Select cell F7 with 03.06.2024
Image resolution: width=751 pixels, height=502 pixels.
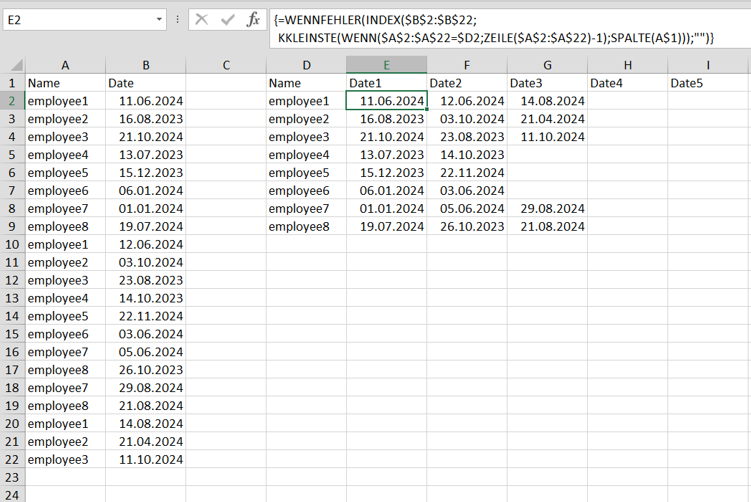467,191
